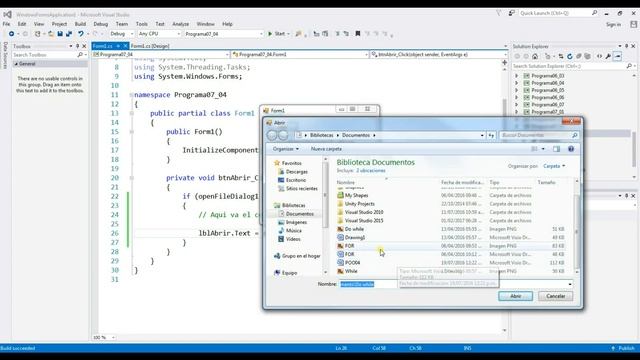Open the Carpeta arrange-by dropdown
The height and width of the screenshot is (360, 640).
click(x=554, y=166)
